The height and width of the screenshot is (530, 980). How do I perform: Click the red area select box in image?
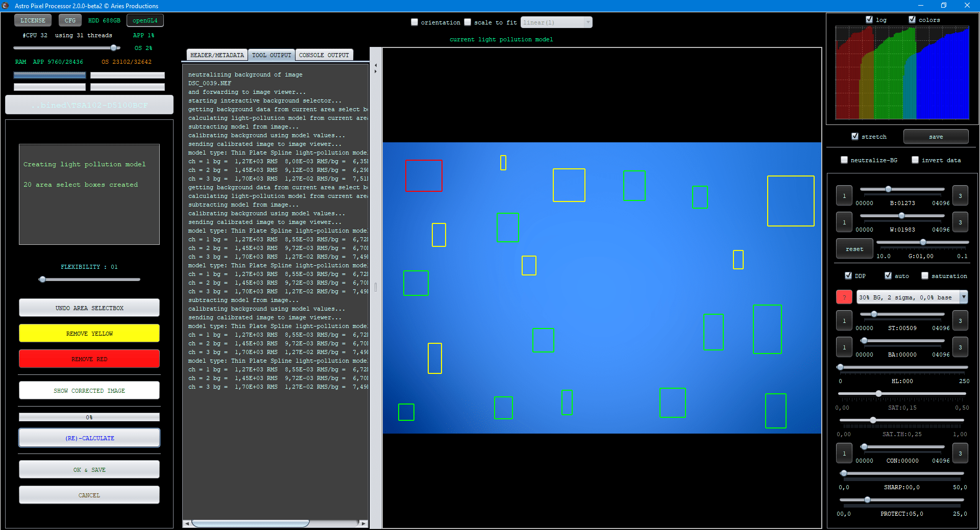(x=424, y=175)
